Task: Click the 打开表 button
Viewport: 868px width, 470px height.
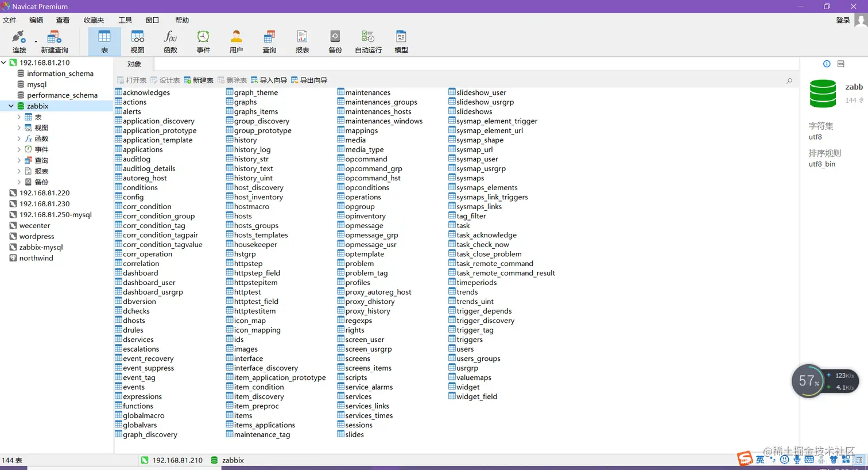Action: (x=131, y=80)
